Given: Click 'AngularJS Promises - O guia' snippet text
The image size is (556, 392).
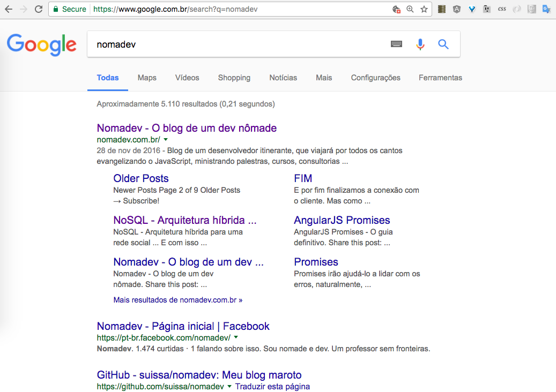Looking at the screenshot, I should pos(343,232).
